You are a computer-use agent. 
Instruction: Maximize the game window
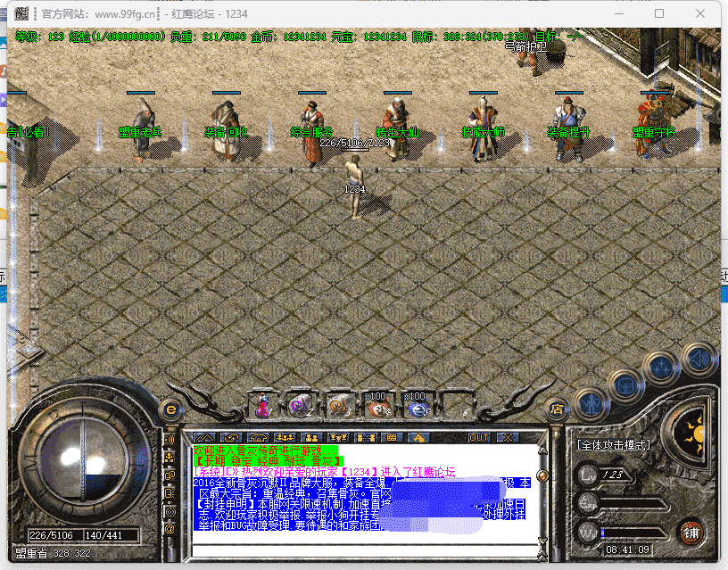pos(659,13)
